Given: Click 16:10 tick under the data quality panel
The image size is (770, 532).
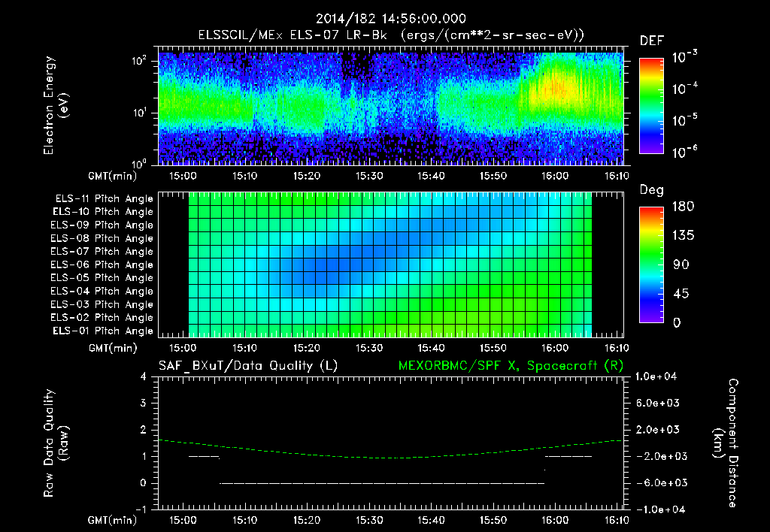Looking at the screenshot, I should 617,520.
